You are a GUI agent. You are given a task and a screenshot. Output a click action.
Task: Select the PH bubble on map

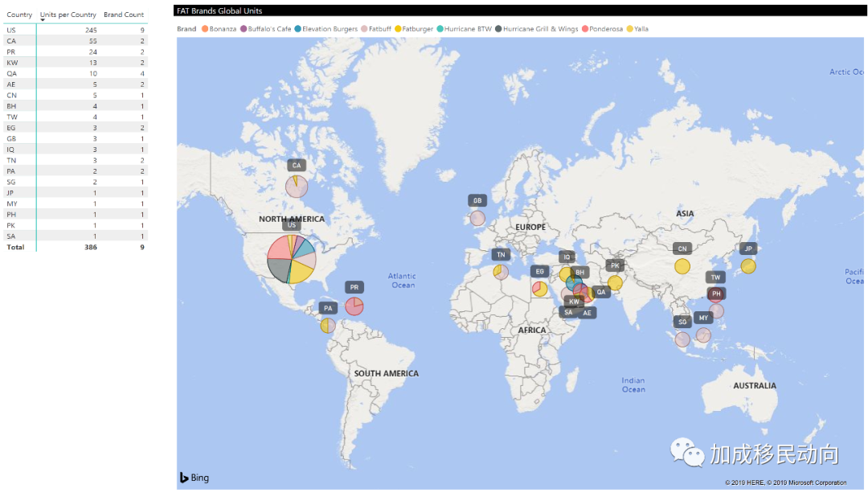[716, 310]
